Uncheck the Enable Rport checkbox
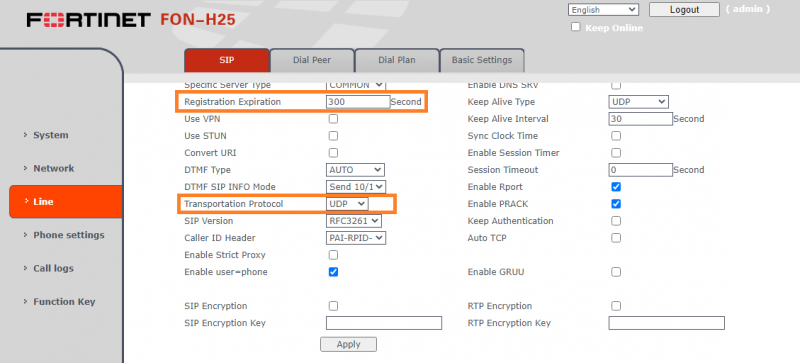800x363 pixels. [616, 187]
